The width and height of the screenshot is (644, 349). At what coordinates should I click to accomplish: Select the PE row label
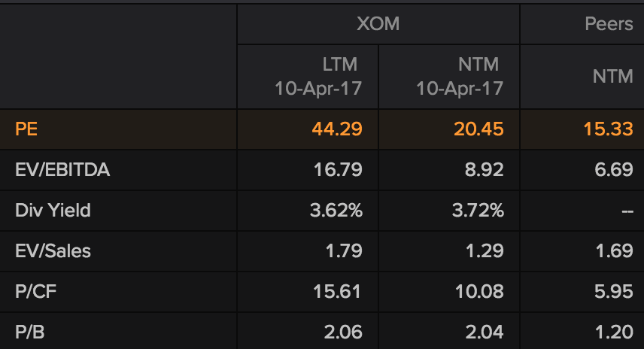coord(26,129)
